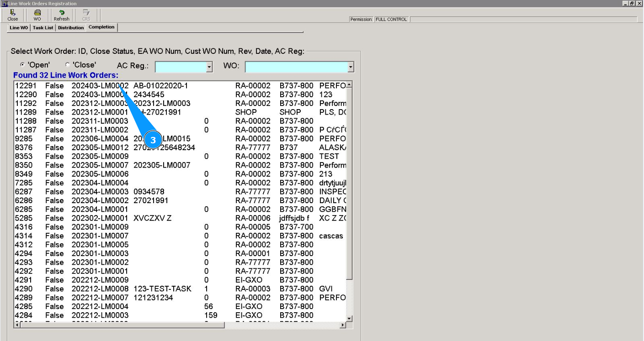
Task: Select the ALASKA row with ID 8376
Action: [x=180, y=147]
